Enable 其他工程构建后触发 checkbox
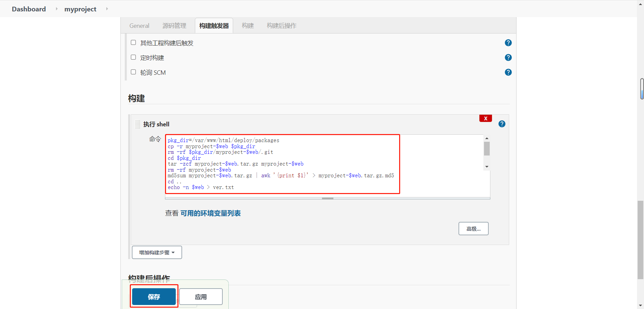Screen dimensions: 644x309 (x=133, y=43)
